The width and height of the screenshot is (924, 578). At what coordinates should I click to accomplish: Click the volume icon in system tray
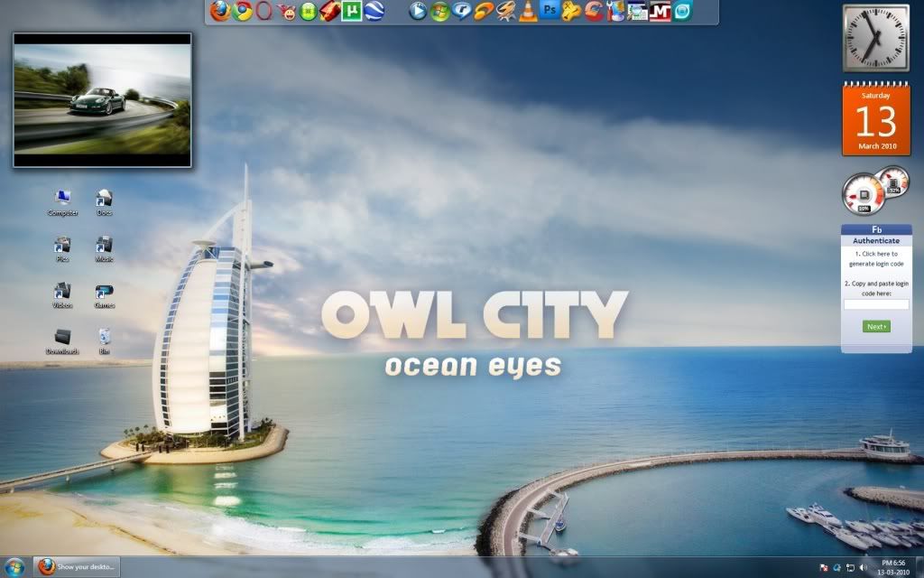(x=864, y=567)
